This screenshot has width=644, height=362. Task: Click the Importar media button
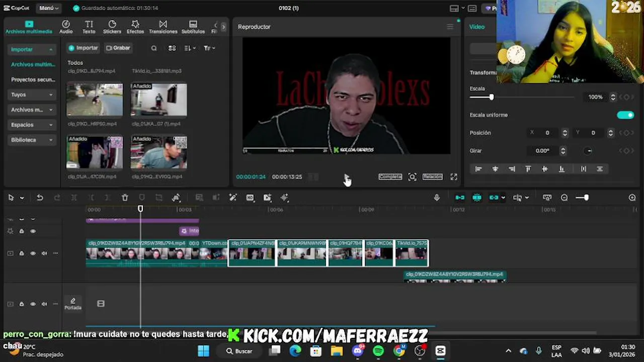(84, 48)
